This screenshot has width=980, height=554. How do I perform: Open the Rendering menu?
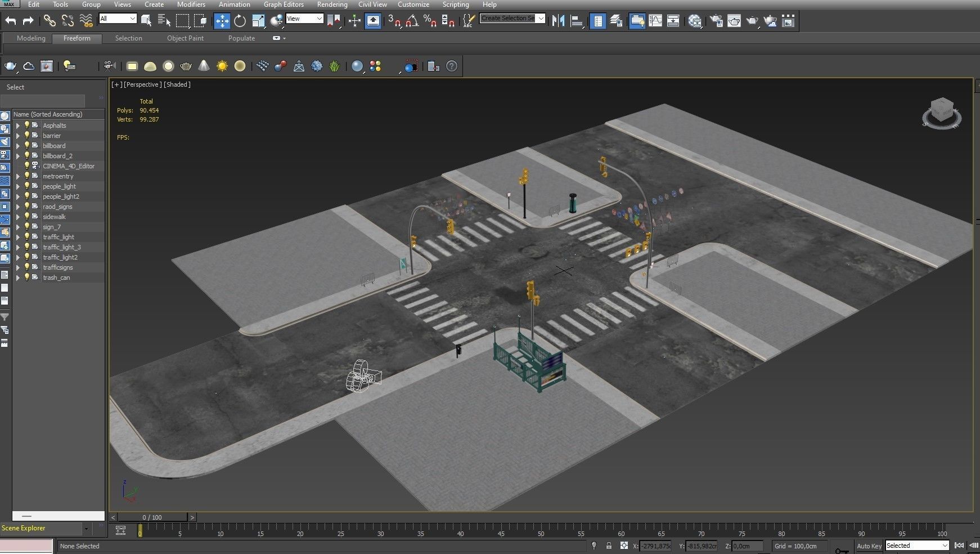332,5
